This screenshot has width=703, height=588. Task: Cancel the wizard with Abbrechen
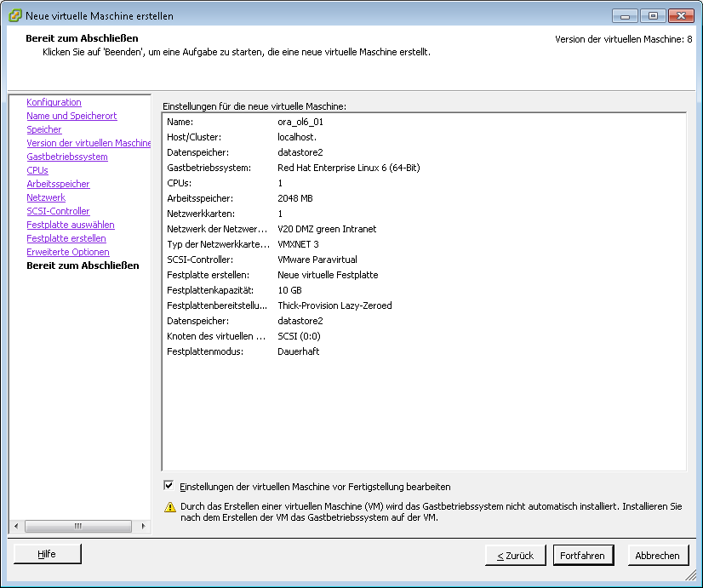click(657, 555)
